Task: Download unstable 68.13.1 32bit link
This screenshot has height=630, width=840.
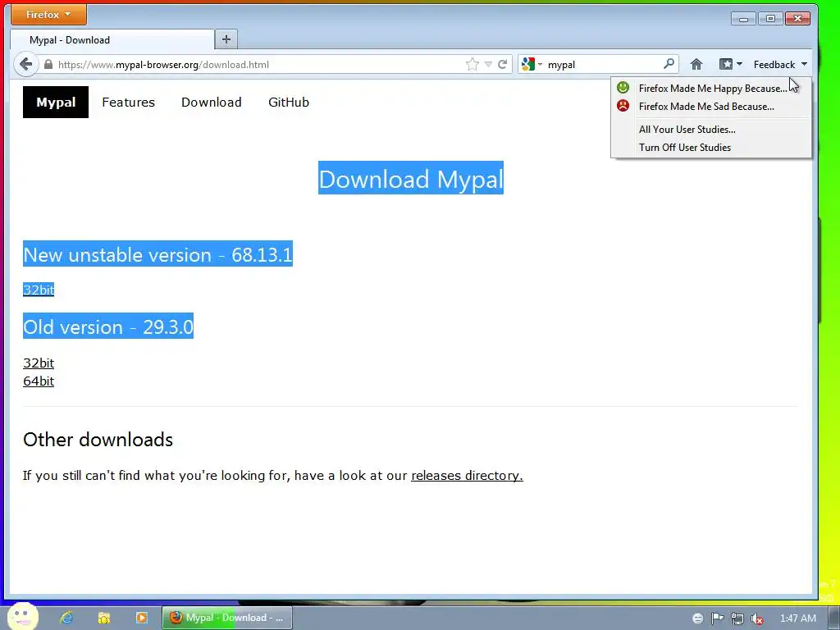Action: [x=39, y=290]
